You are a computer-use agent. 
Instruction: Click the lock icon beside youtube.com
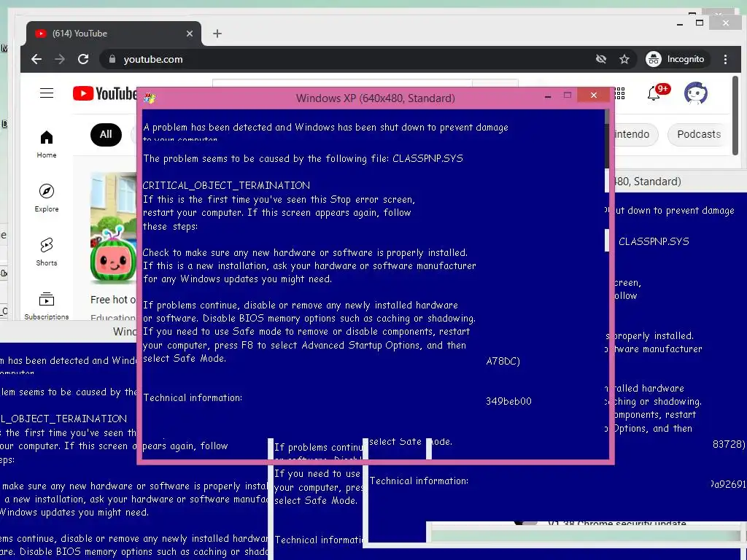pyautogui.click(x=112, y=59)
